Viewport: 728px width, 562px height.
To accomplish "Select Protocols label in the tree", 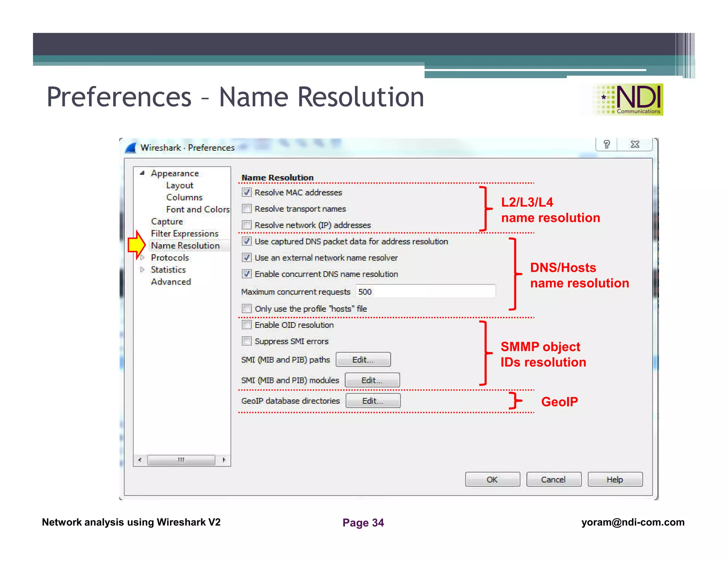I will [170, 258].
